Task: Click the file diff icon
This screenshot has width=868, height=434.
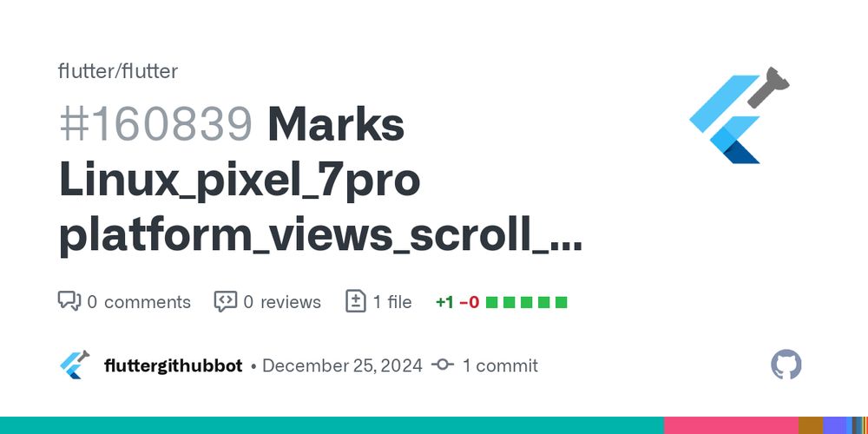Action: 355,301
